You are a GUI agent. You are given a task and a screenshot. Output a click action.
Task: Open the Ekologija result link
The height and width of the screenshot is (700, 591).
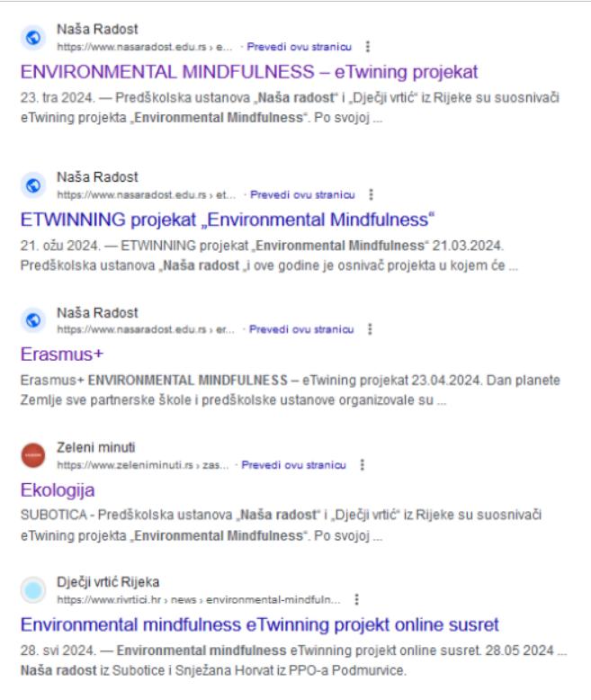point(58,490)
